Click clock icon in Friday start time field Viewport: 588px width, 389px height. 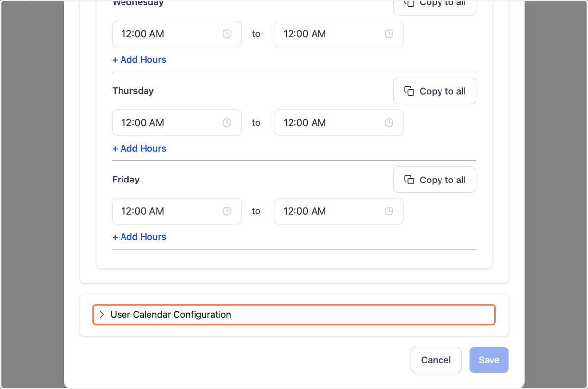click(227, 211)
